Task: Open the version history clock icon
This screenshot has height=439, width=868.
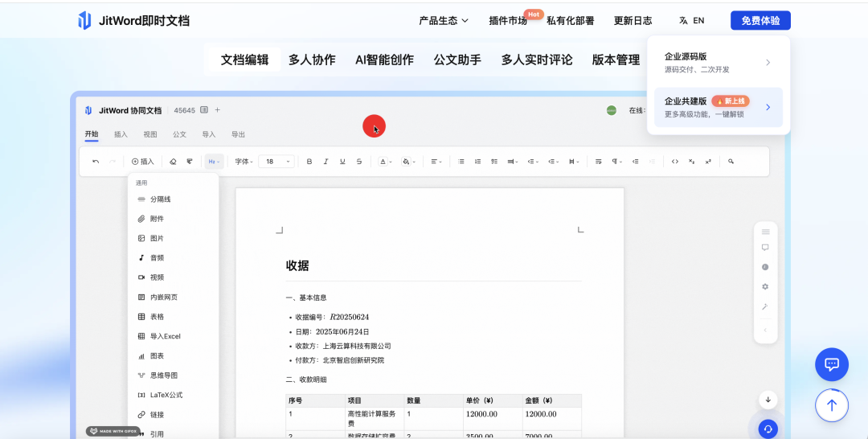Action: (766, 267)
